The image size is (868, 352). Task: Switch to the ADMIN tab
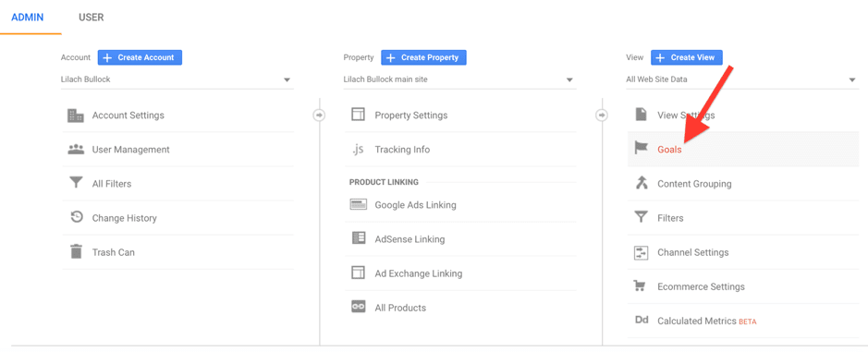[x=28, y=18]
